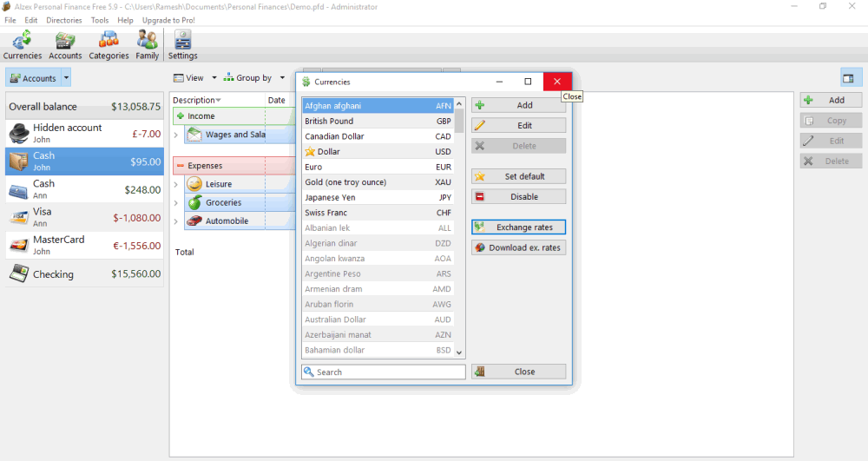Click currency list scroll up arrow

(459, 104)
